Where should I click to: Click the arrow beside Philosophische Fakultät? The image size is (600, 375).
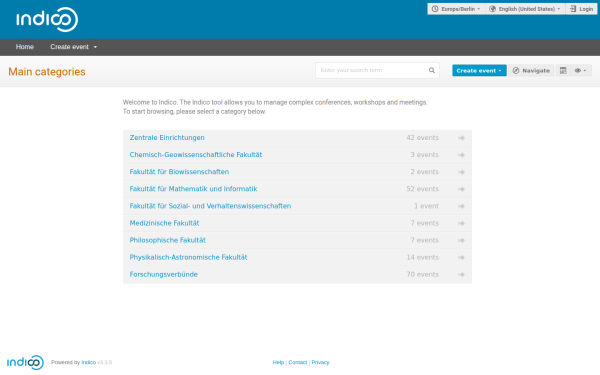(461, 240)
